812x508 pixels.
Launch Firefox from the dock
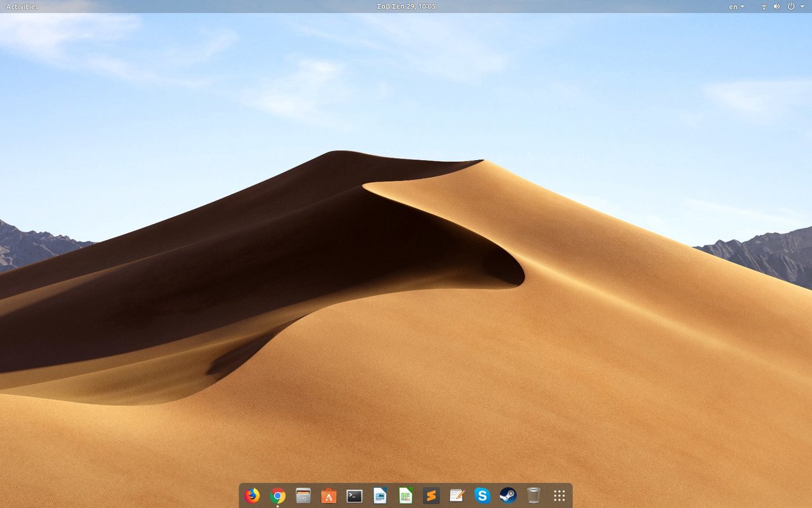point(252,495)
